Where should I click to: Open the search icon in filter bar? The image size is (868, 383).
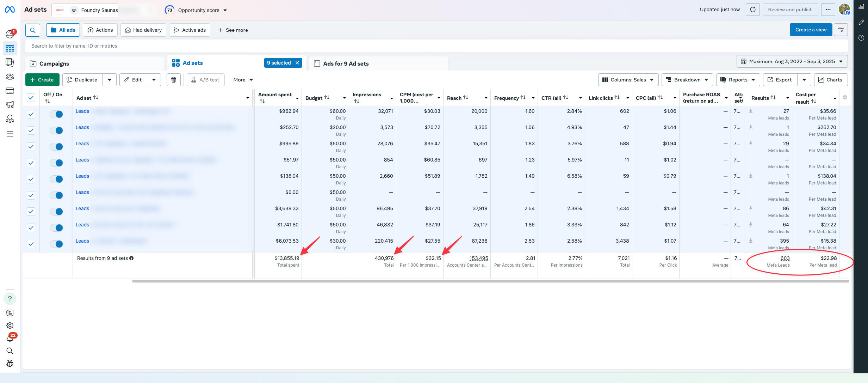(33, 30)
